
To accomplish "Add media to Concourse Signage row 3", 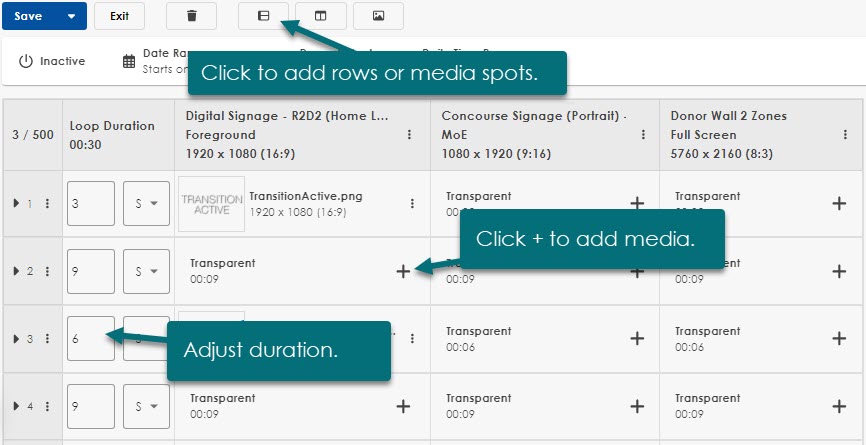I will (x=636, y=339).
